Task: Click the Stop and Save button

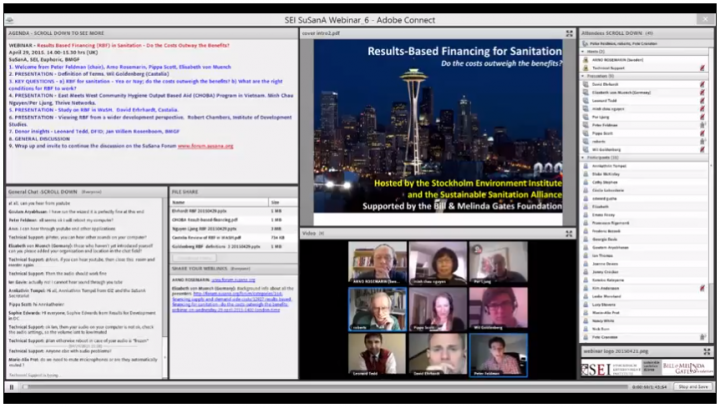Action: [693, 386]
